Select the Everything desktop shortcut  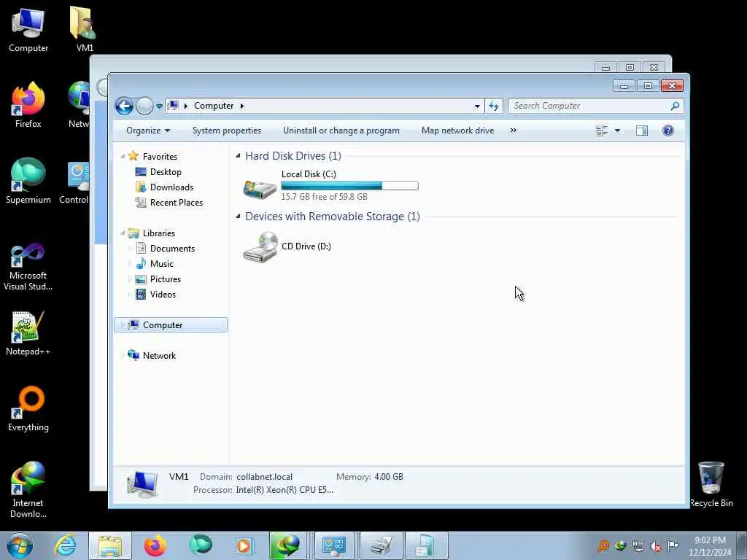[28, 409]
